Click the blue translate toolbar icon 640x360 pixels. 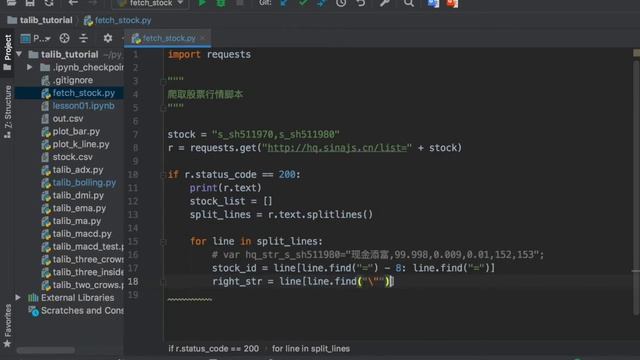pyautogui.click(x=433, y=3)
